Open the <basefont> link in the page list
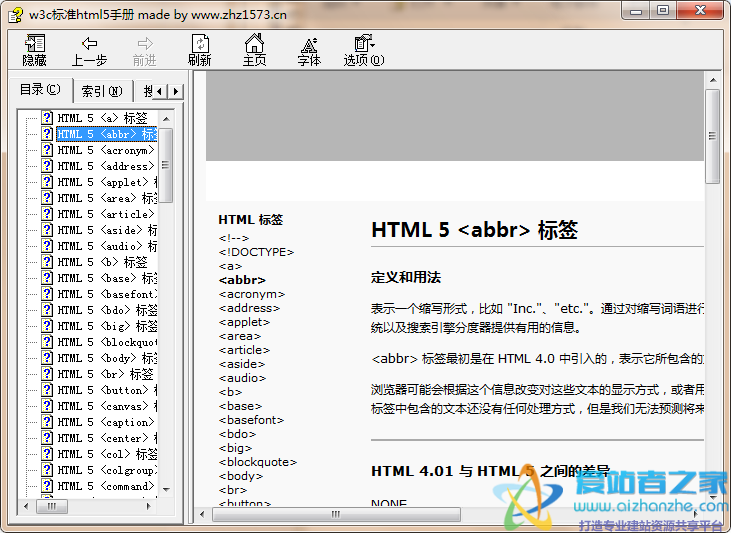The width and height of the screenshot is (731, 533). pos(251,420)
